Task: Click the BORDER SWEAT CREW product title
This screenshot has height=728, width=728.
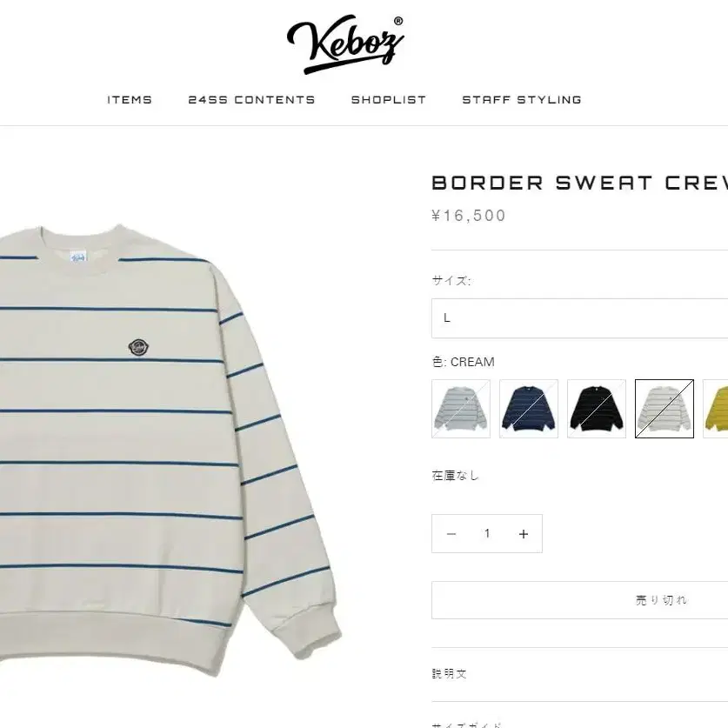Action: (x=579, y=183)
